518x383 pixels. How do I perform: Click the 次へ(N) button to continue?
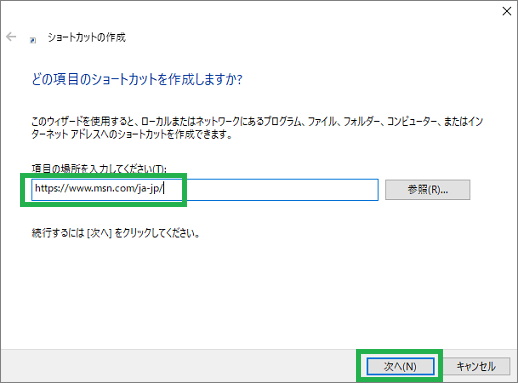(400, 366)
